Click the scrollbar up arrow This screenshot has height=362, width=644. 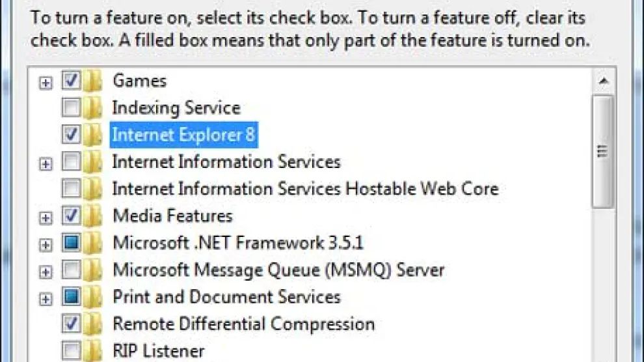pos(603,81)
